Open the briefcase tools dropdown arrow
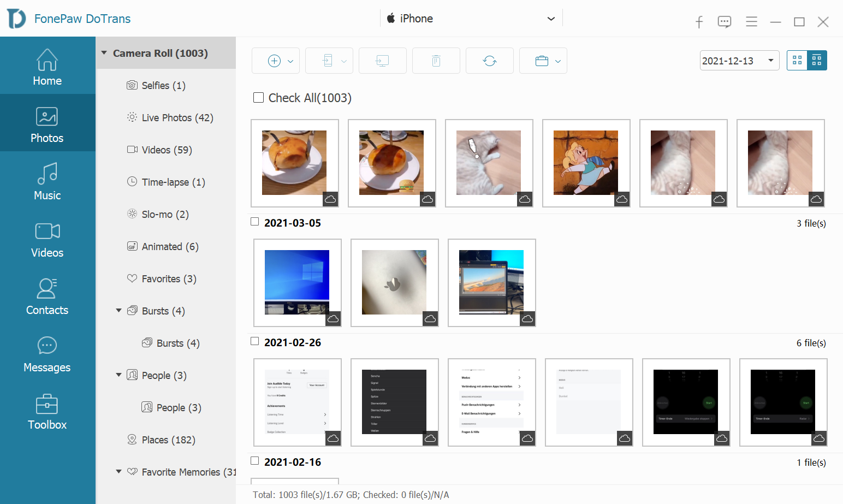Image resolution: width=843 pixels, height=504 pixels. [x=558, y=61]
